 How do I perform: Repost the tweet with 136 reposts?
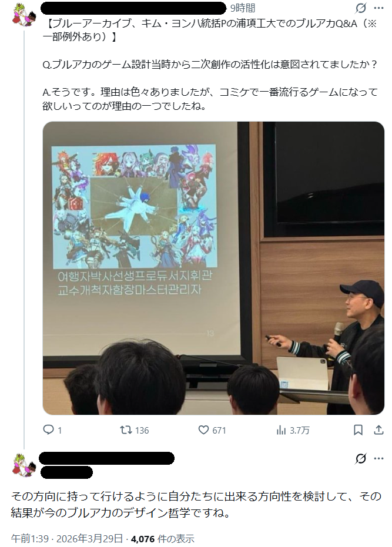(x=135, y=430)
